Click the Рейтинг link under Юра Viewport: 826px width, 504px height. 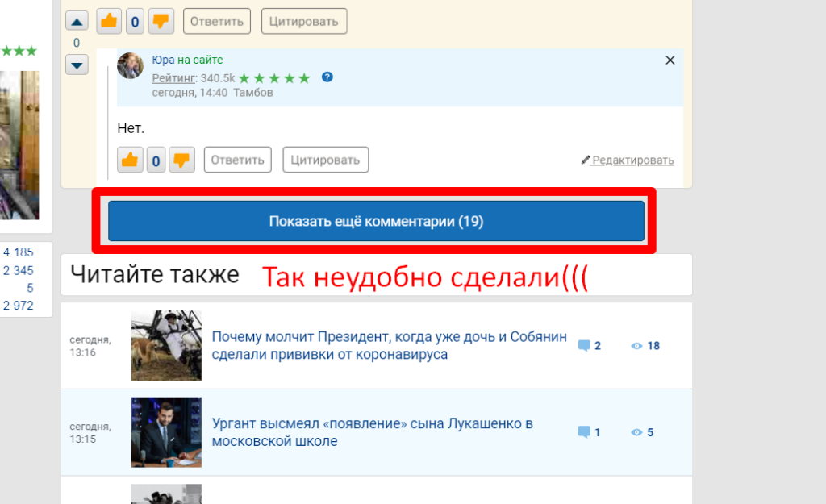point(174,78)
